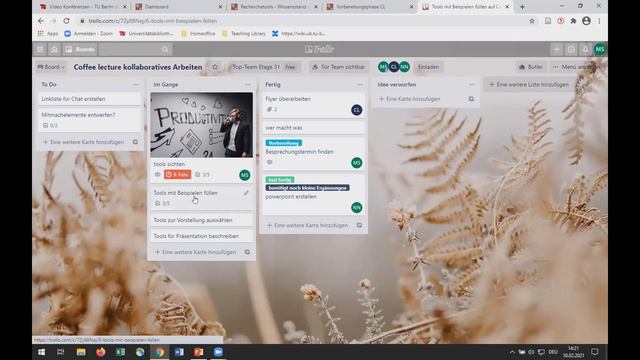640x360 pixels.
Task: Open the Idee verworfen list options menu
Action: pos(472,84)
